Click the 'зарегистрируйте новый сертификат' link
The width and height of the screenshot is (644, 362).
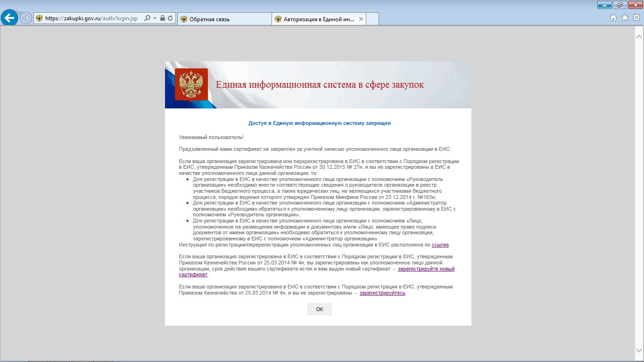point(426,269)
